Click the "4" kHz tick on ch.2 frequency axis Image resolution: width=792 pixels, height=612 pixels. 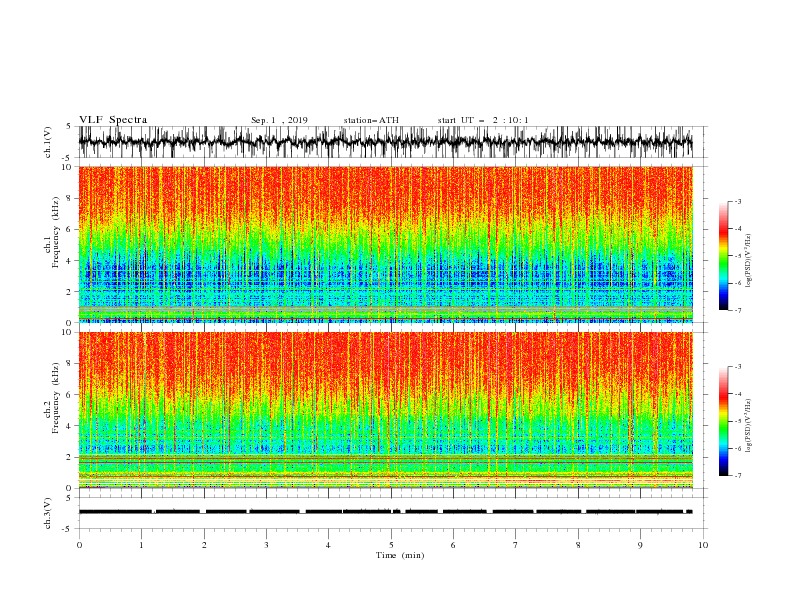[x=70, y=426]
